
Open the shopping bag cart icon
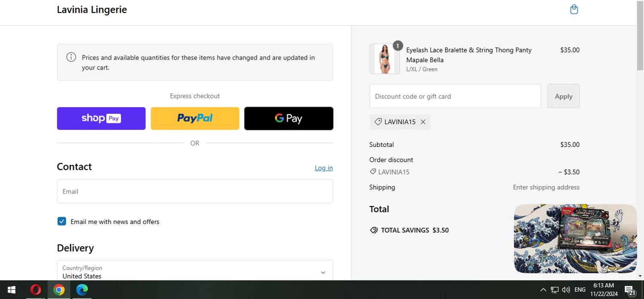point(574,9)
